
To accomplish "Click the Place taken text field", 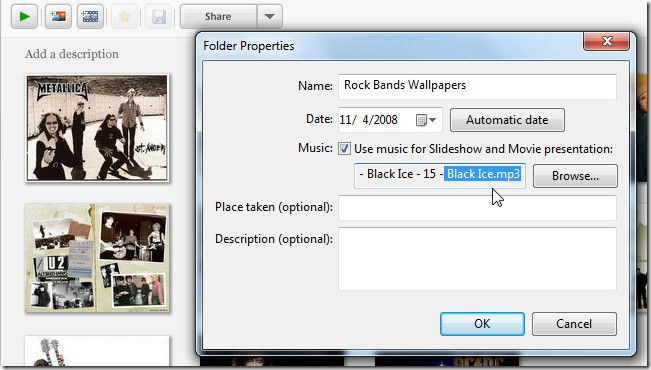I will [477, 208].
